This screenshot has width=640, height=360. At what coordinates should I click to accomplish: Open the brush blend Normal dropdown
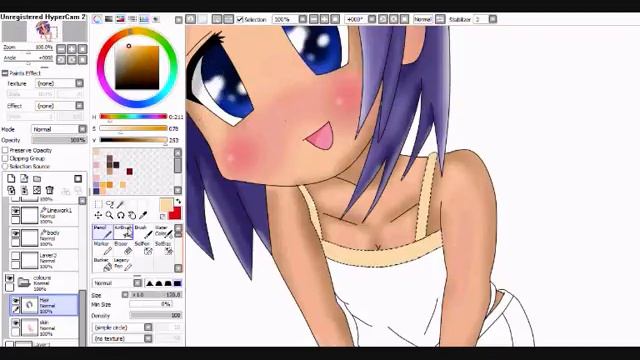click(138, 283)
